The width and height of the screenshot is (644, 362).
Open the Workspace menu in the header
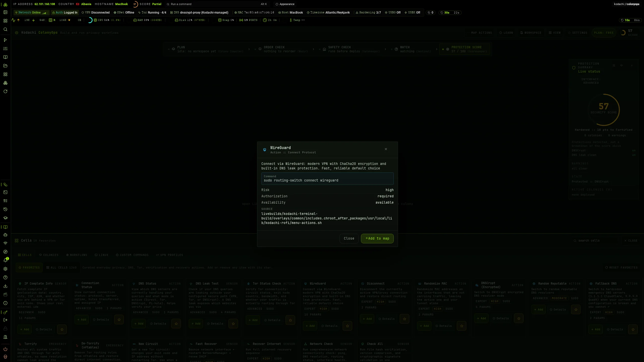point(531,33)
